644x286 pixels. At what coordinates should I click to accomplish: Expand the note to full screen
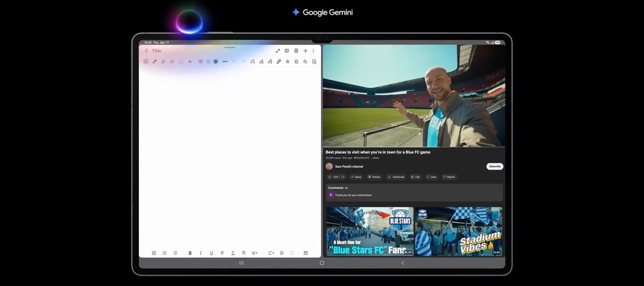(x=278, y=51)
